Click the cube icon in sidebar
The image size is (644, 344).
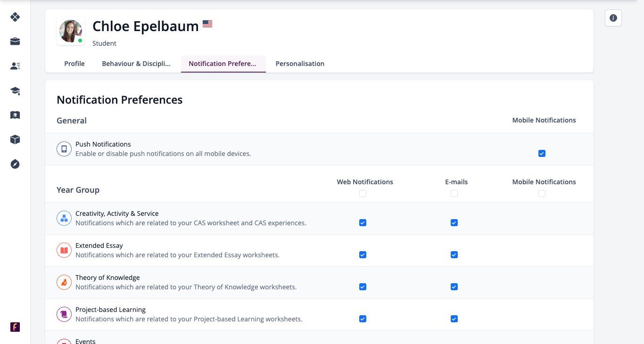coord(15,139)
